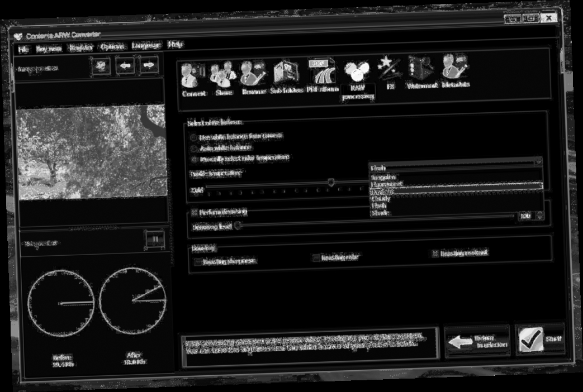Viewport: 583px width, 392px height.
Task: Open the Language menu
Action: click(x=146, y=45)
